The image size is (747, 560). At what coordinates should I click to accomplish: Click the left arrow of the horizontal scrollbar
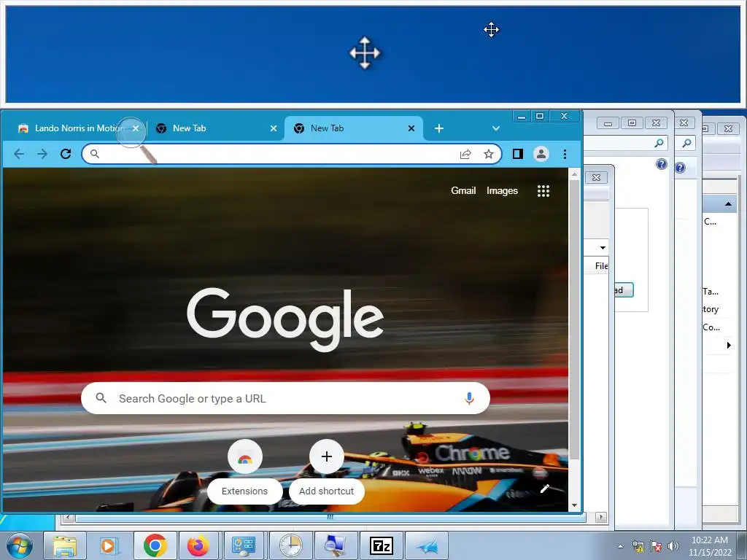(x=69, y=517)
